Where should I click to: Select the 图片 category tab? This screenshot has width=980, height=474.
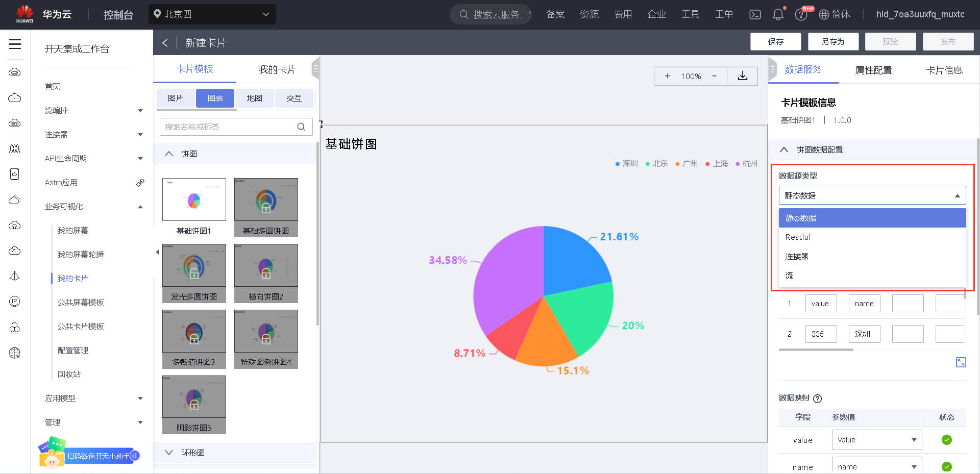click(x=176, y=98)
